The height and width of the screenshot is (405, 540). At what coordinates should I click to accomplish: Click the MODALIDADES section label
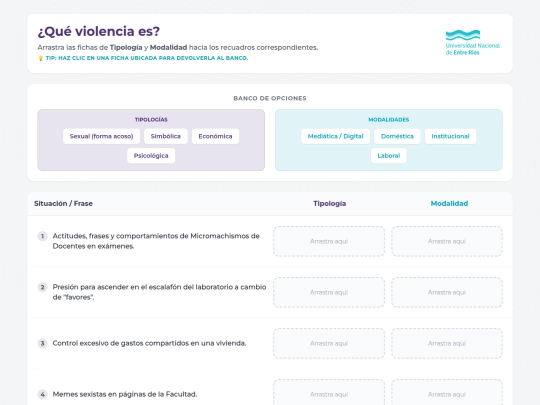coord(389,120)
